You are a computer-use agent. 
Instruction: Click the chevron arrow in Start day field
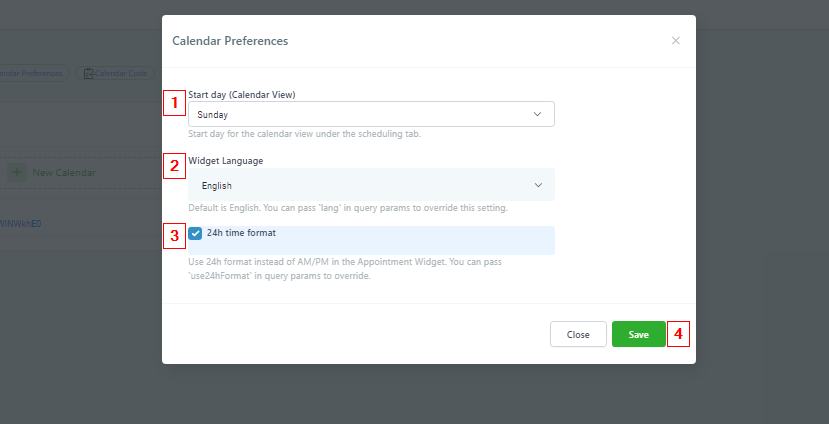tap(538, 114)
